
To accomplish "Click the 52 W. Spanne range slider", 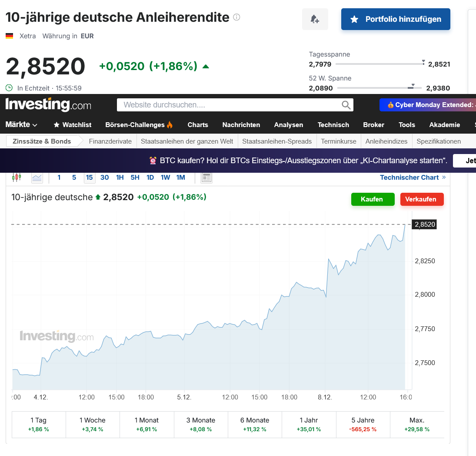I will click(379, 88).
